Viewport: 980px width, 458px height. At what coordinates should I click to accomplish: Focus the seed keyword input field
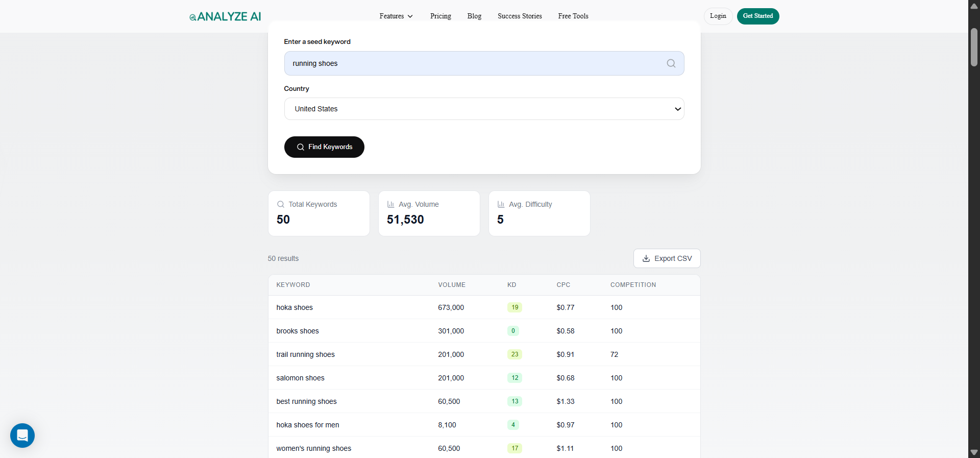(484, 63)
